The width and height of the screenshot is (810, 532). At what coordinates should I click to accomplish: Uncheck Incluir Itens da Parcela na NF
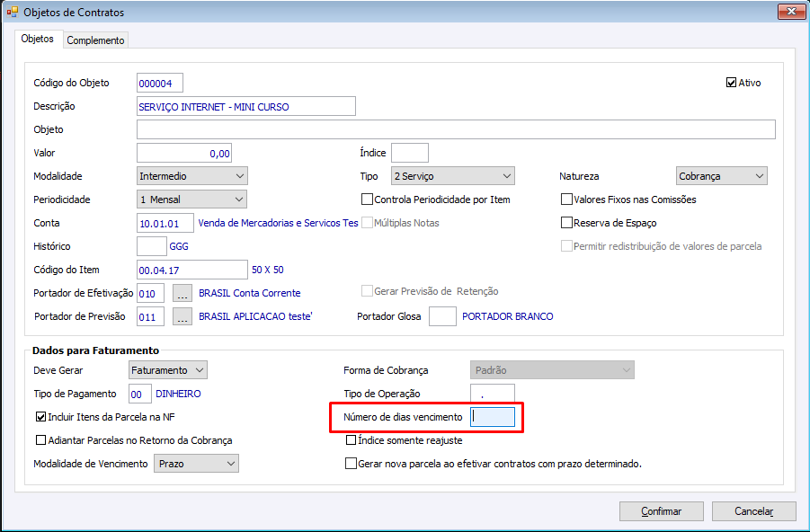40,417
